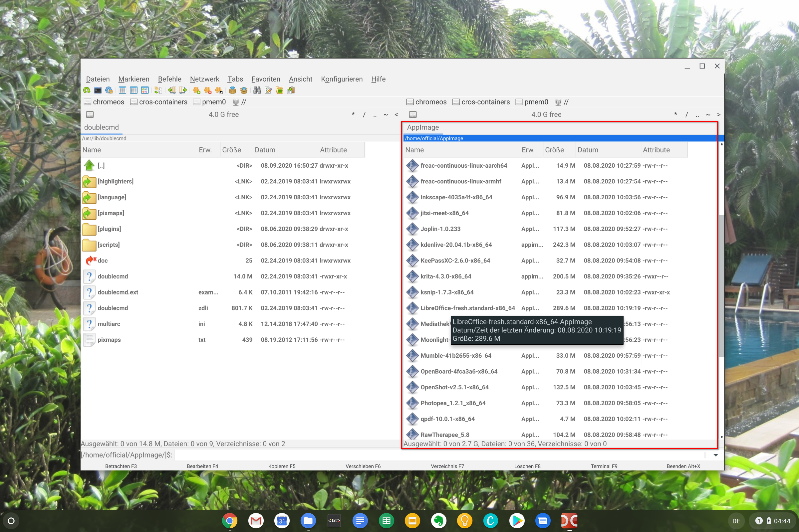Click Betrachten F3 button
This screenshot has height=532, width=799.
[121, 466]
